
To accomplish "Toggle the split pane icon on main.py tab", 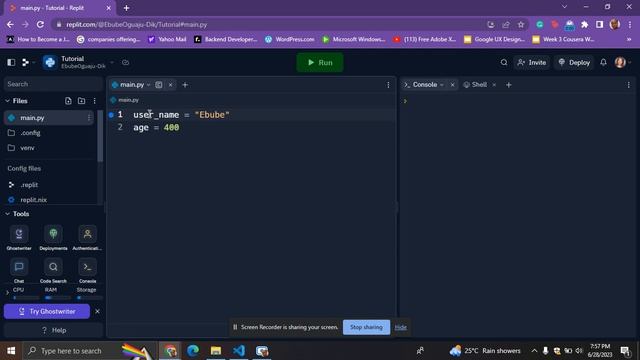I will [159, 85].
